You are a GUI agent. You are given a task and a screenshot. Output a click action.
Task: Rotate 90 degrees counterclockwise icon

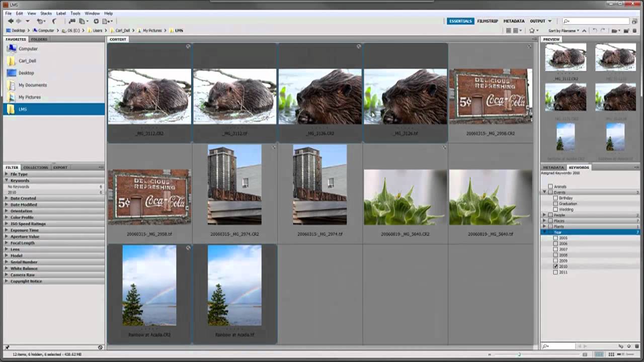(595, 31)
